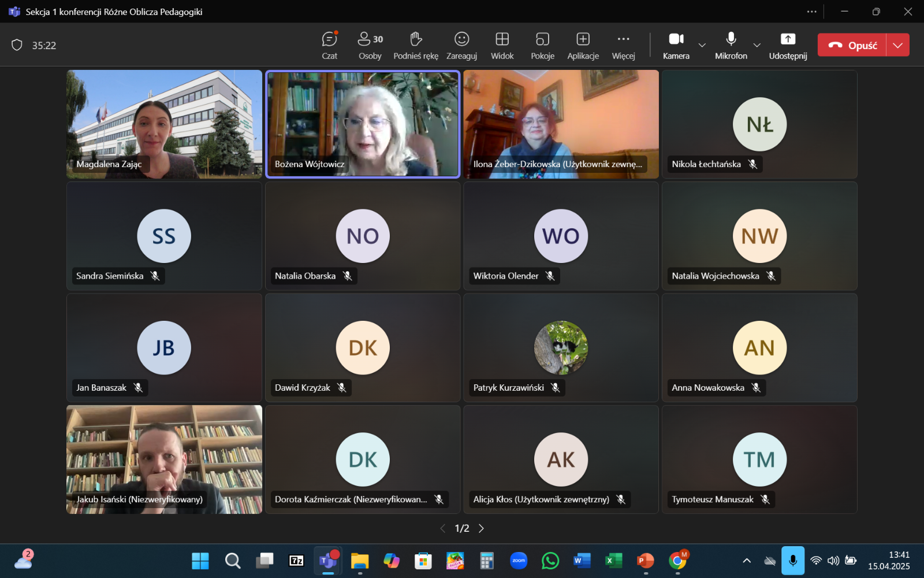Open WhatsApp from the taskbar
924x578 pixels.
[550, 560]
